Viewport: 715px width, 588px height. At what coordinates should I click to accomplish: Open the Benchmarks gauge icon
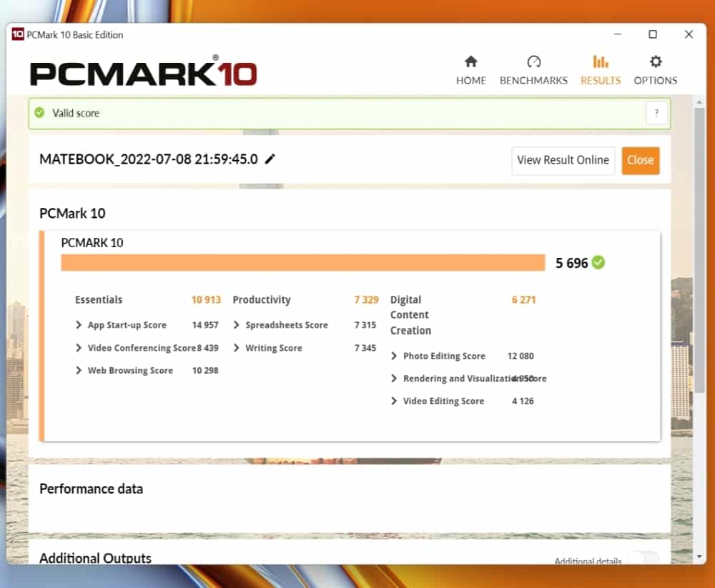pyautogui.click(x=533, y=62)
